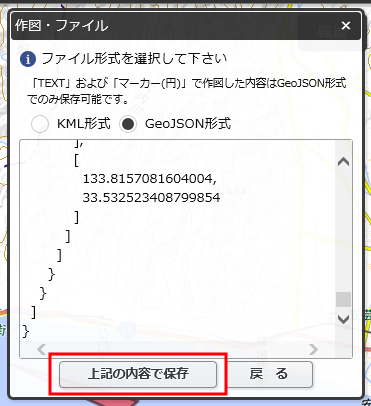Click the down arrow of the vertical scrollbar
Screen dimensions: 371x406
coord(343,319)
